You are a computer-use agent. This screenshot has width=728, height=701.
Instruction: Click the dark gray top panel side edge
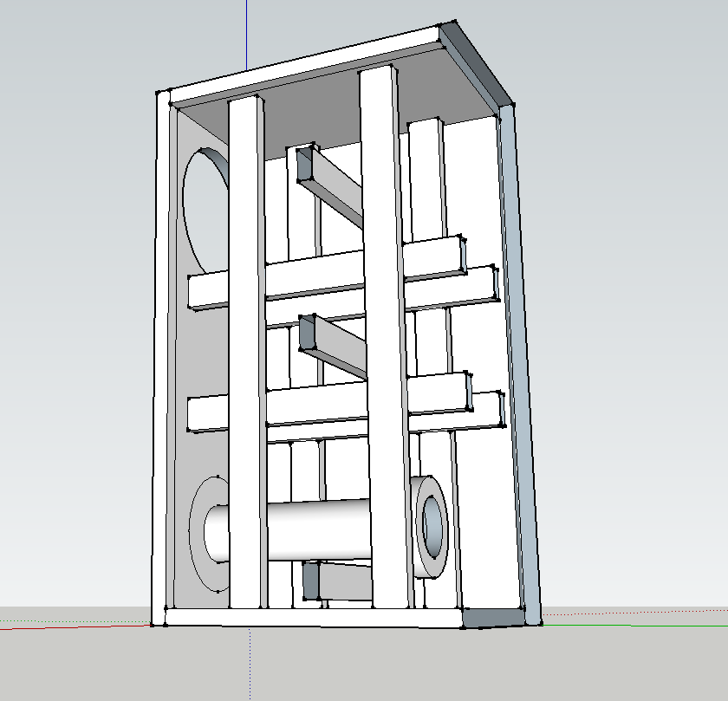(x=475, y=62)
